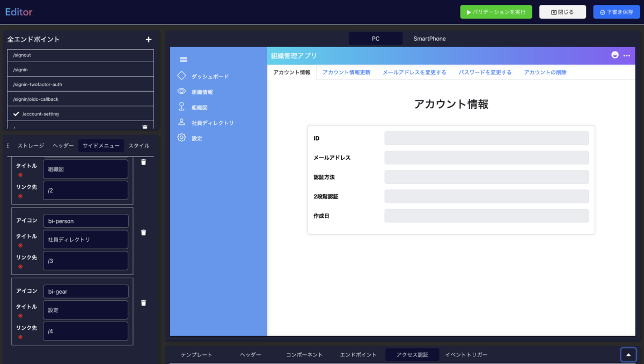Viewport: 644px width, 364px height.
Task: Add a new endpoint with the plus icon
Action: [x=149, y=40]
